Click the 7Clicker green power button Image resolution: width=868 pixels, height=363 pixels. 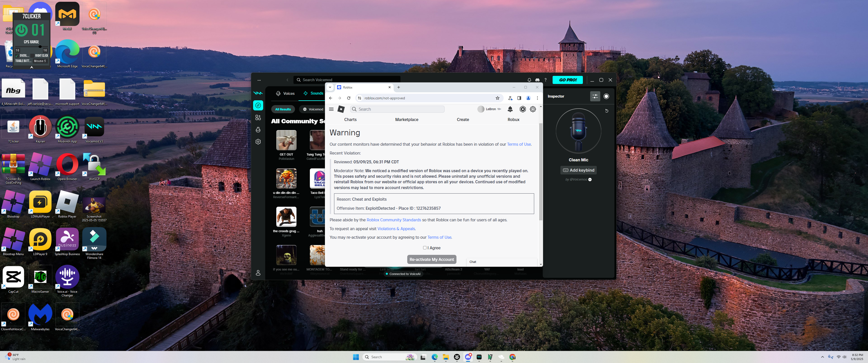[x=21, y=30]
